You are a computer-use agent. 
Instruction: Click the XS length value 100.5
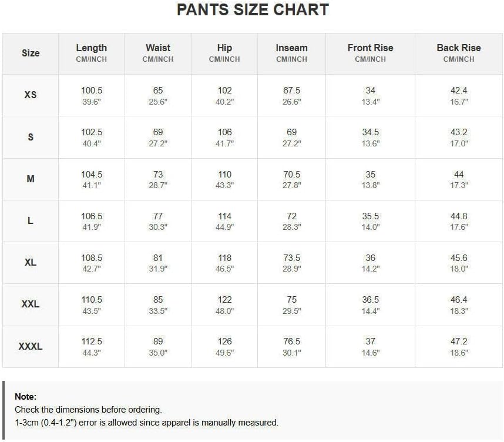pyautogui.click(x=92, y=91)
